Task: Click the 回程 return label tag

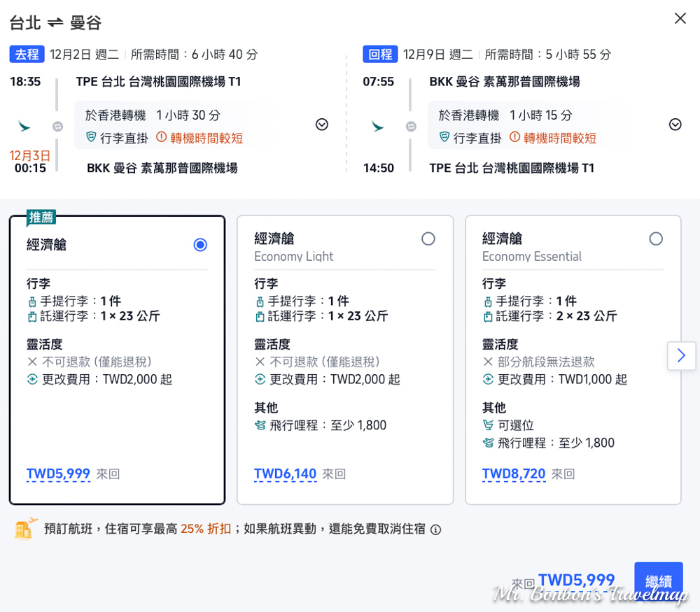Action: tap(380, 54)
